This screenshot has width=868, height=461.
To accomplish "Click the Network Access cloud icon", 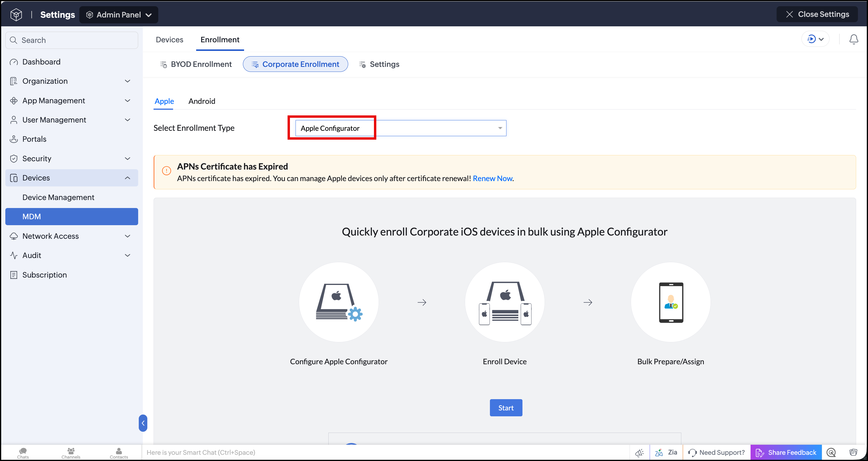I will coord(14,236).
